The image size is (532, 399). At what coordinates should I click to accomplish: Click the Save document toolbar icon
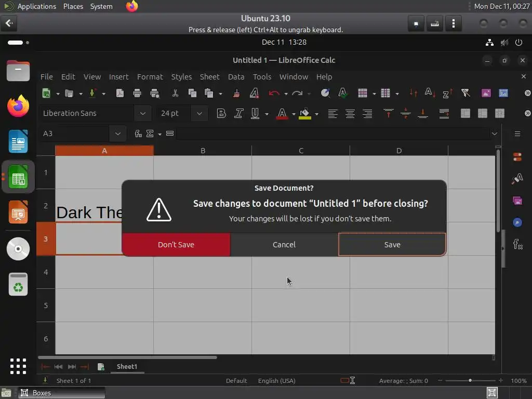click(92, 94)
